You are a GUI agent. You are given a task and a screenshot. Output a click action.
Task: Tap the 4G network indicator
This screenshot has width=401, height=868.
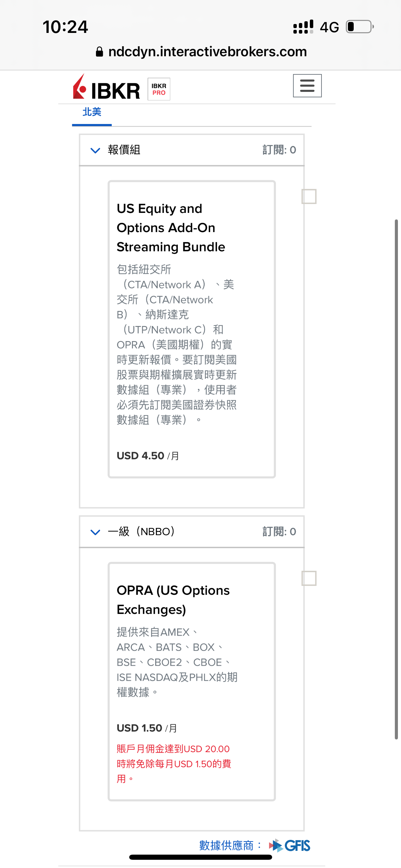point(329,27)
